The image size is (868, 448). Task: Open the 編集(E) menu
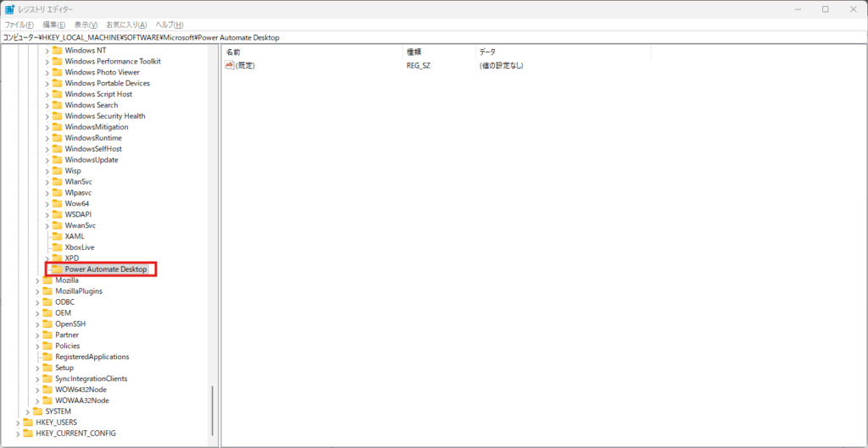(54, 25)
